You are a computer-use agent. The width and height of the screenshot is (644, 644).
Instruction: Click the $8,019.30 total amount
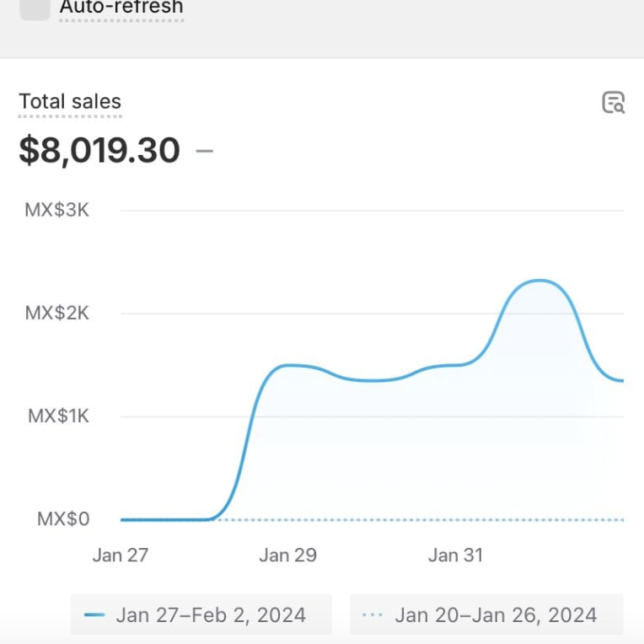[x=99, y=150]
